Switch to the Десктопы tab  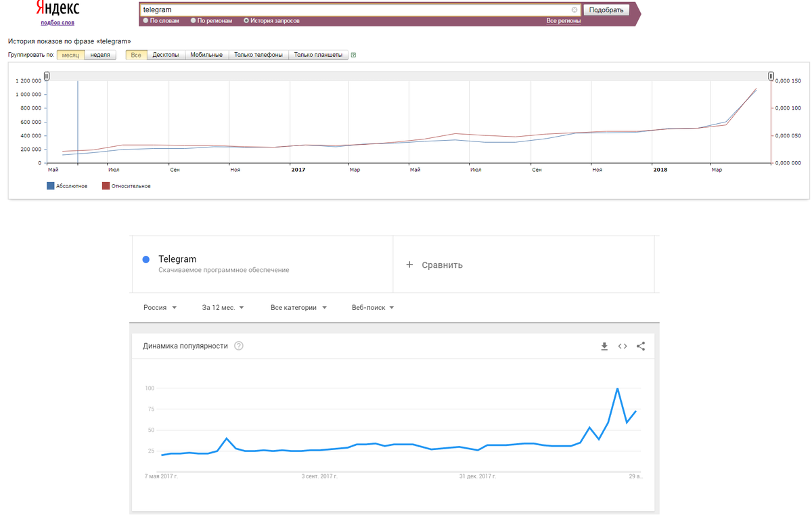click(x=166, y=55)
